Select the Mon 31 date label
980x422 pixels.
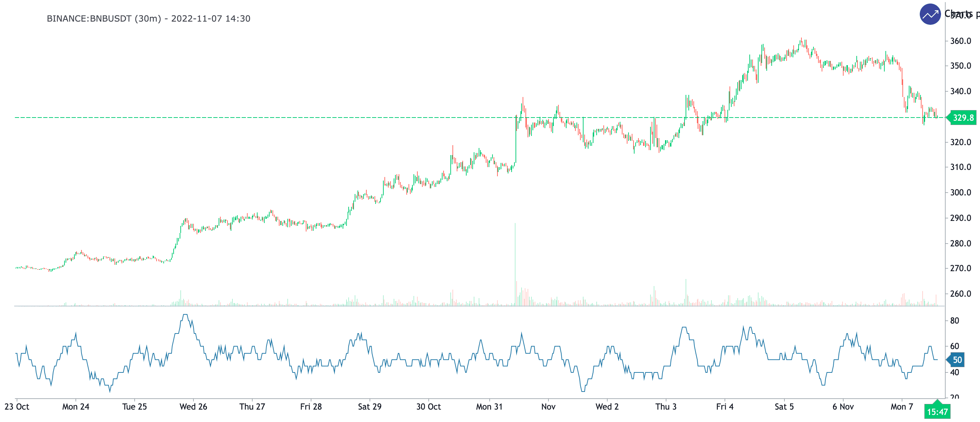pos(489,407)
